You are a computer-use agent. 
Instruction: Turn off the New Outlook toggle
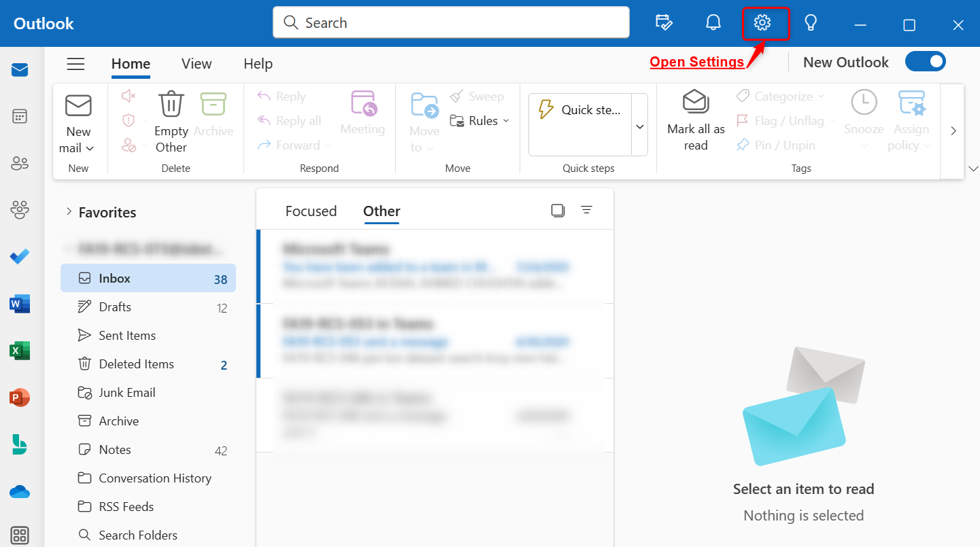coord(926,62)
